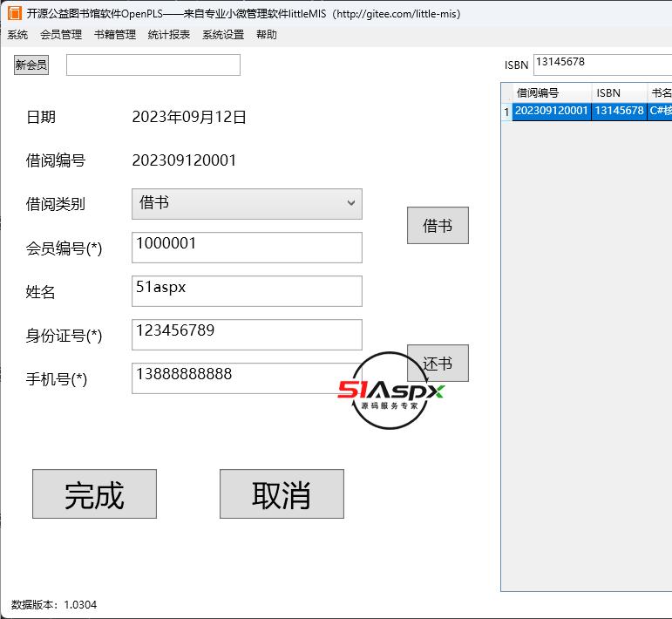Open the 帮助 menu
The height and width of the screenshot is (619, 672).
[x=267, y=34]
